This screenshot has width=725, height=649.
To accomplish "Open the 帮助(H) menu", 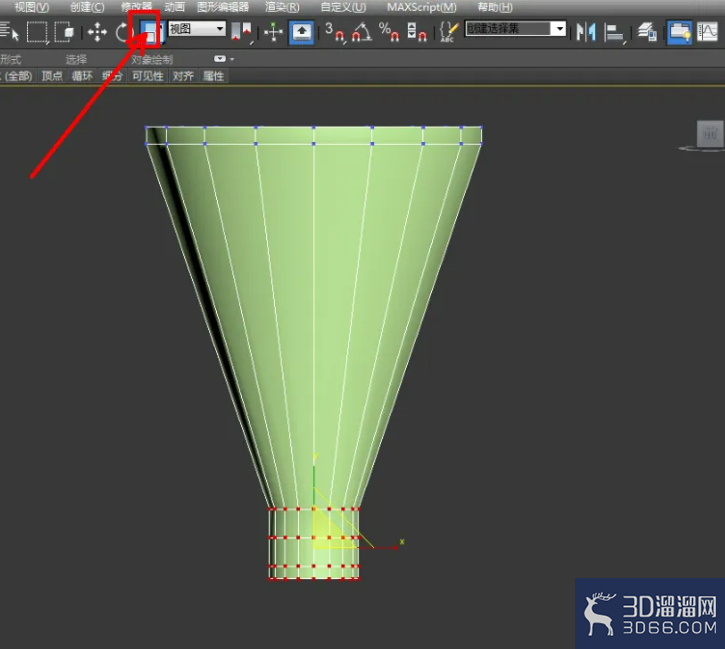I will click(495, 7).
